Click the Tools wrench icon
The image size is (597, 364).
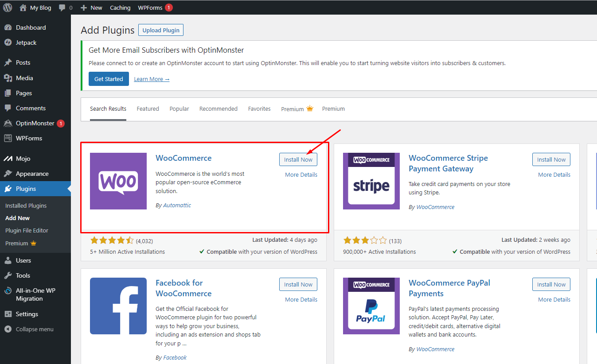(8, 275)
